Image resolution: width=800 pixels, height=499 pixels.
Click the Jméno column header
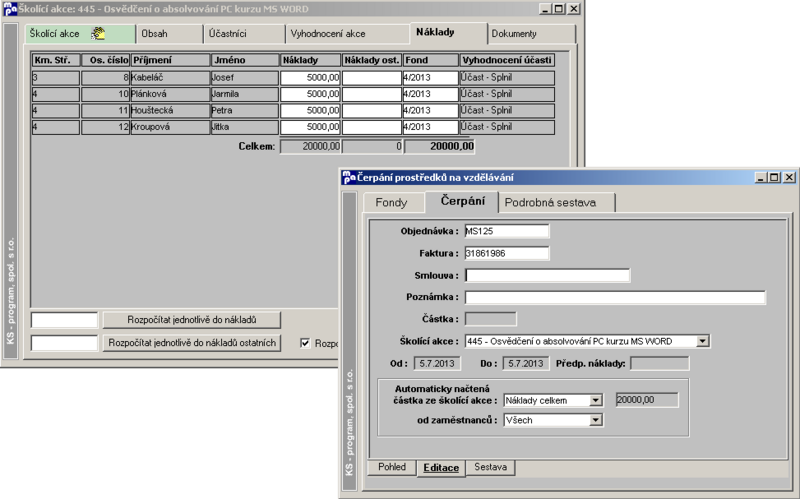click(245, 60)
